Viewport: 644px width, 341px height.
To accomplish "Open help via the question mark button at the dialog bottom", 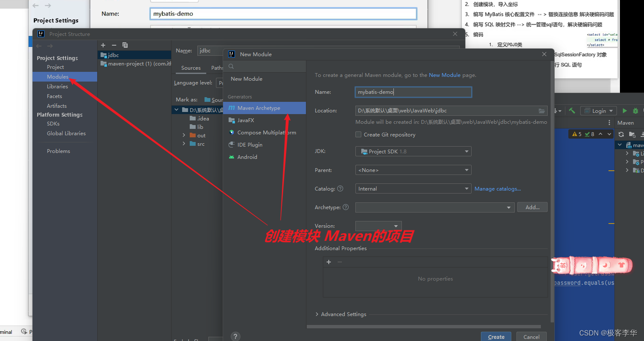I will point(235,336).
